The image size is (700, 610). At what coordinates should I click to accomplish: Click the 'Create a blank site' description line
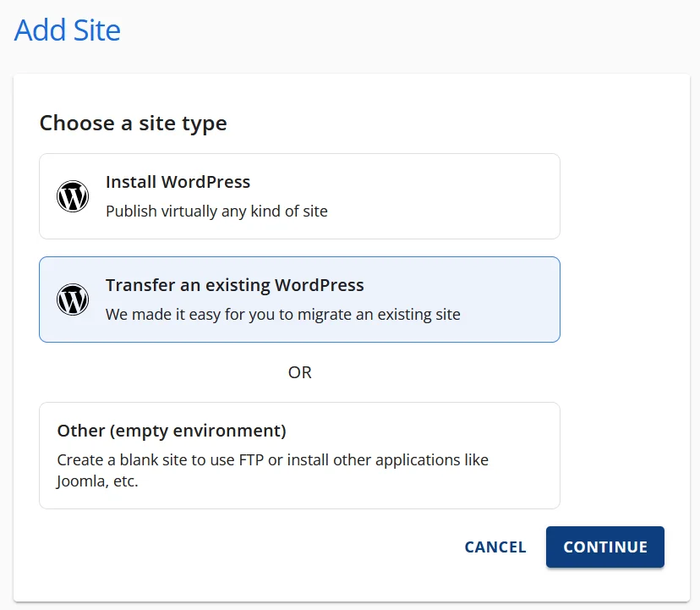point(272,460)
